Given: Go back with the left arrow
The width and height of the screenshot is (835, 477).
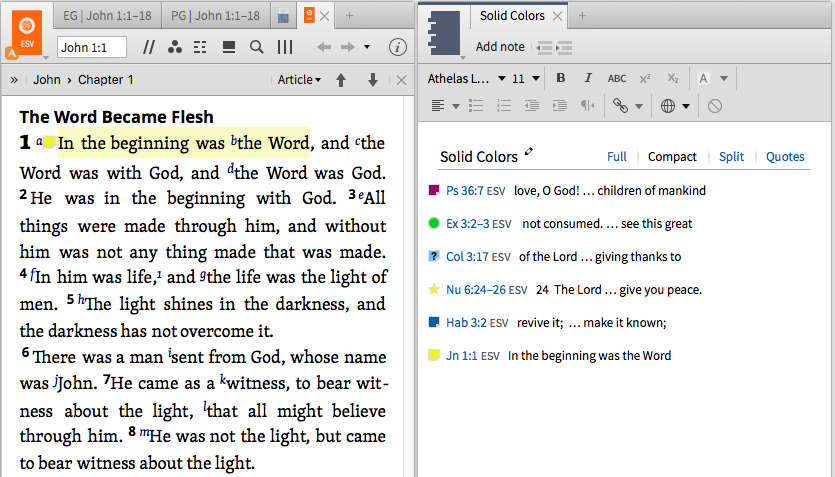Looking at the screenshot, I should tap(324, 47).
